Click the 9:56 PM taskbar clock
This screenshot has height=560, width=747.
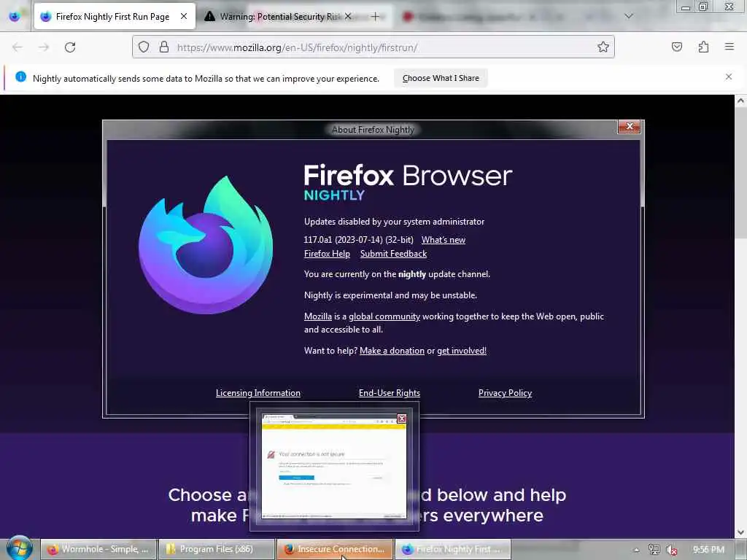[708, 550]
